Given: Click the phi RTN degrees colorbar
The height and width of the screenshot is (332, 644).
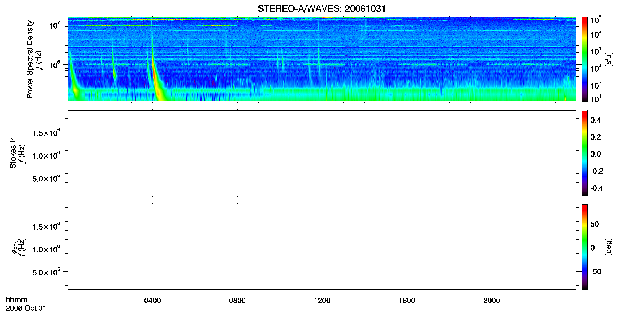Looking at the screenshot, I should (x=585, y=247).
